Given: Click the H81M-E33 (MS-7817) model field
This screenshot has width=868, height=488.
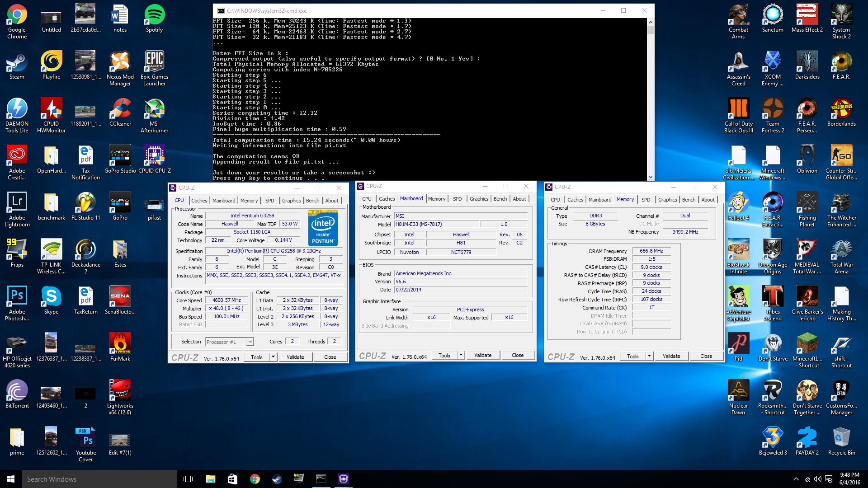Looking at the screenshot, I should tap(436, 224).
